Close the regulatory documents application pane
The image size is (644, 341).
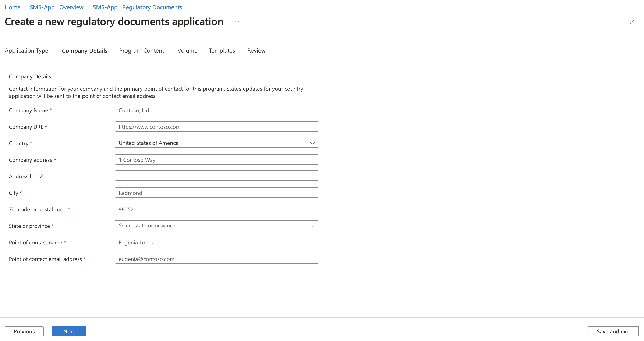tap(632, 22)
